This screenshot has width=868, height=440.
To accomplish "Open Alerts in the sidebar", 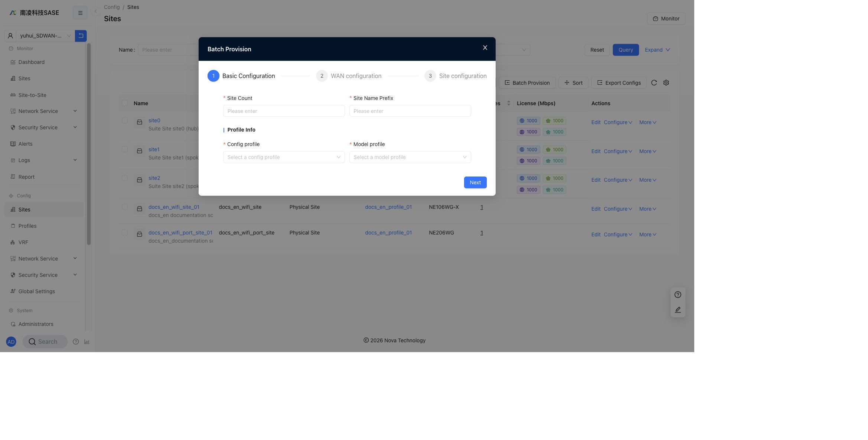I will point(44,144).
